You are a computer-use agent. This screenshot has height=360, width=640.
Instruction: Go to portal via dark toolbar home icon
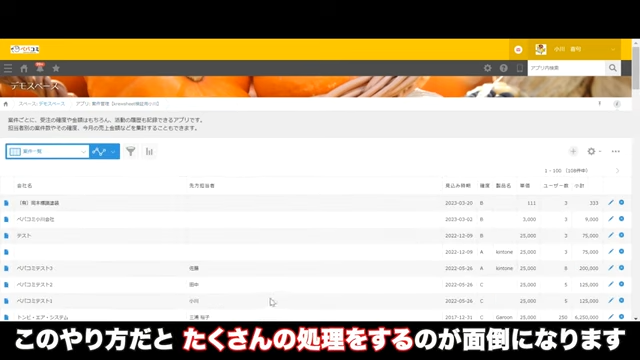pos(24,68)
